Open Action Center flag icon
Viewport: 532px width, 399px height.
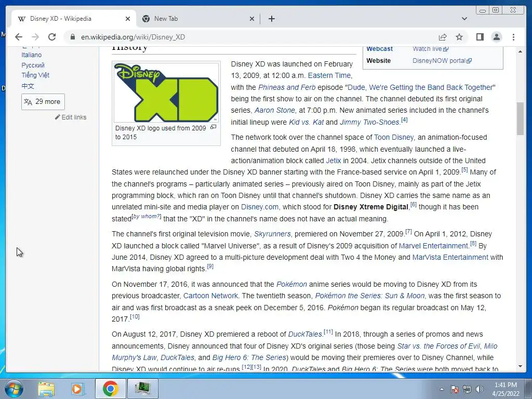click(454, 389)
